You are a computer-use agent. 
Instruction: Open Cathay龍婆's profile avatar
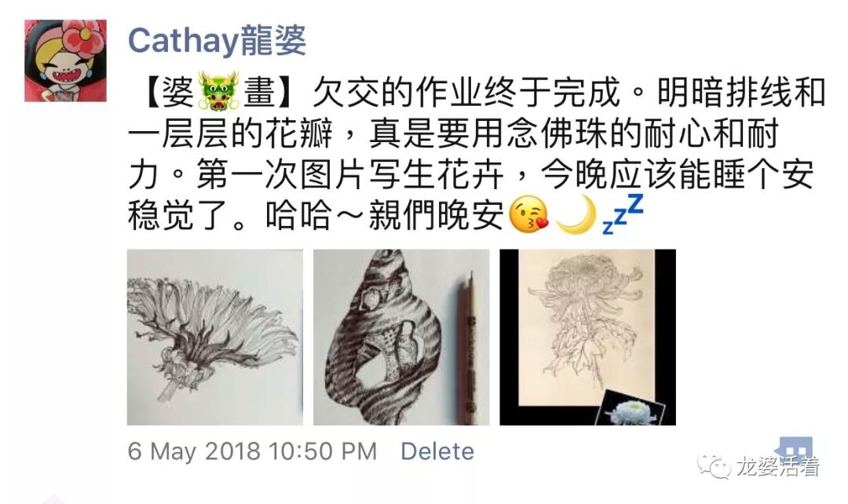click(65, 60)
